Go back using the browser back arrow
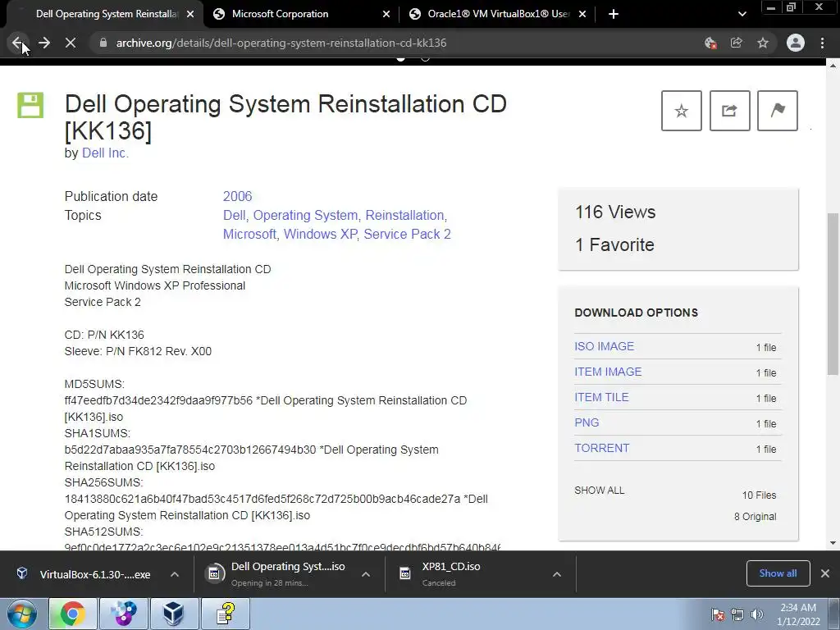Viewport: 840px width, 630px height. pyautogui.click(x=17, y=43)
